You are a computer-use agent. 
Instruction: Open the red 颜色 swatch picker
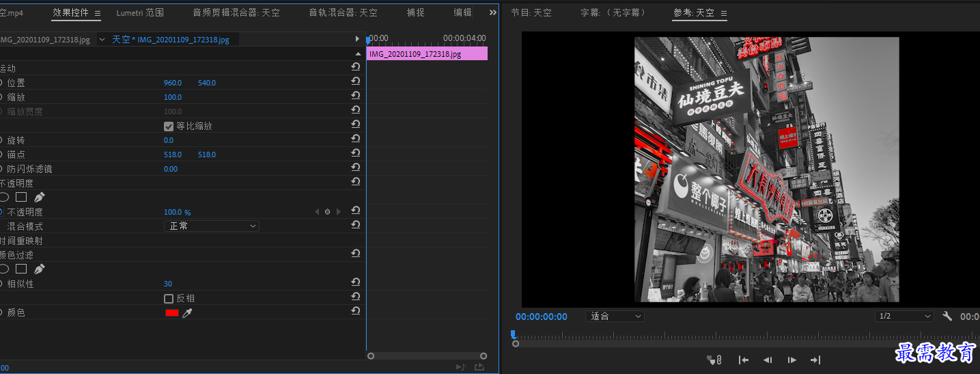tap(171, 312)
